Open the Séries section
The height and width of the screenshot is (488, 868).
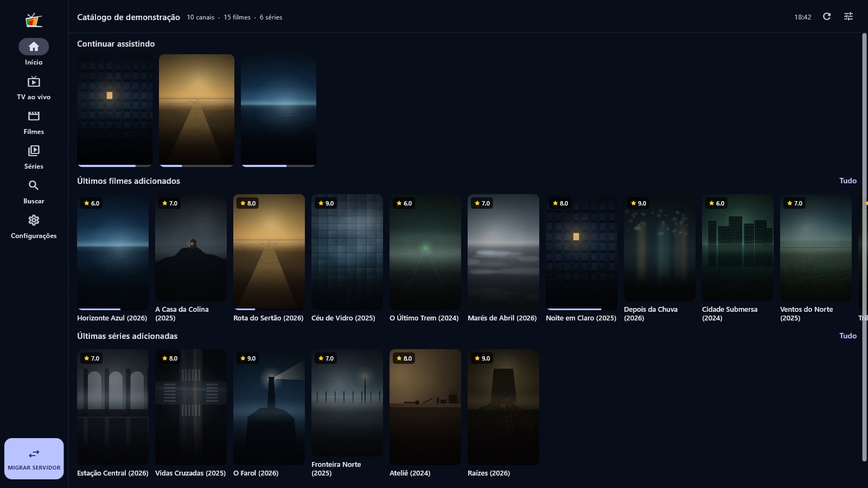(x=34, y=158)
